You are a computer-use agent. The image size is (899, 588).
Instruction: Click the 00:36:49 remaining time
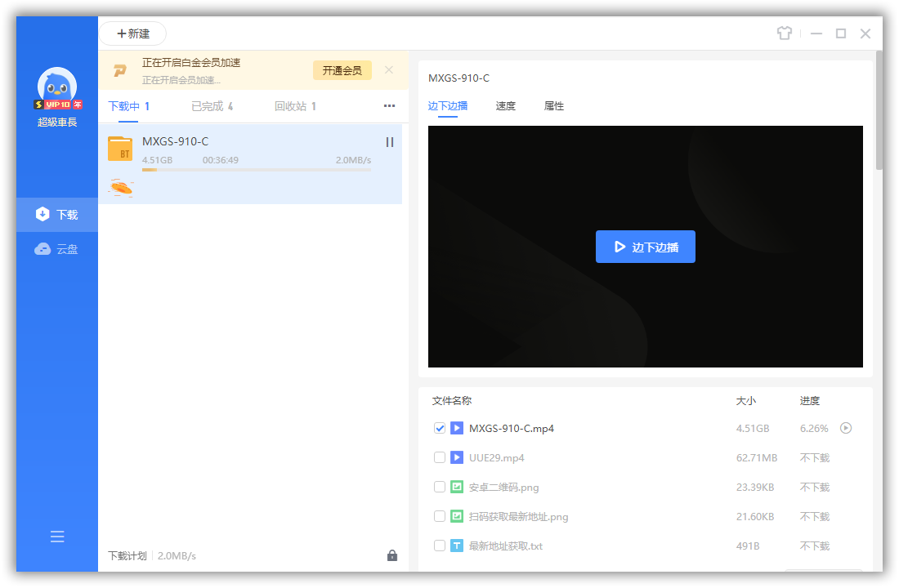[220, 160]
